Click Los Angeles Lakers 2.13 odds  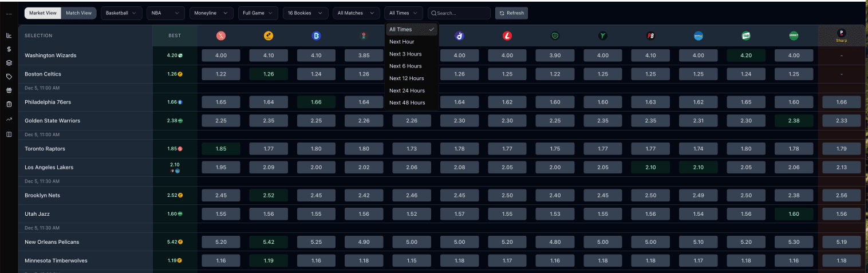point(842,167)
